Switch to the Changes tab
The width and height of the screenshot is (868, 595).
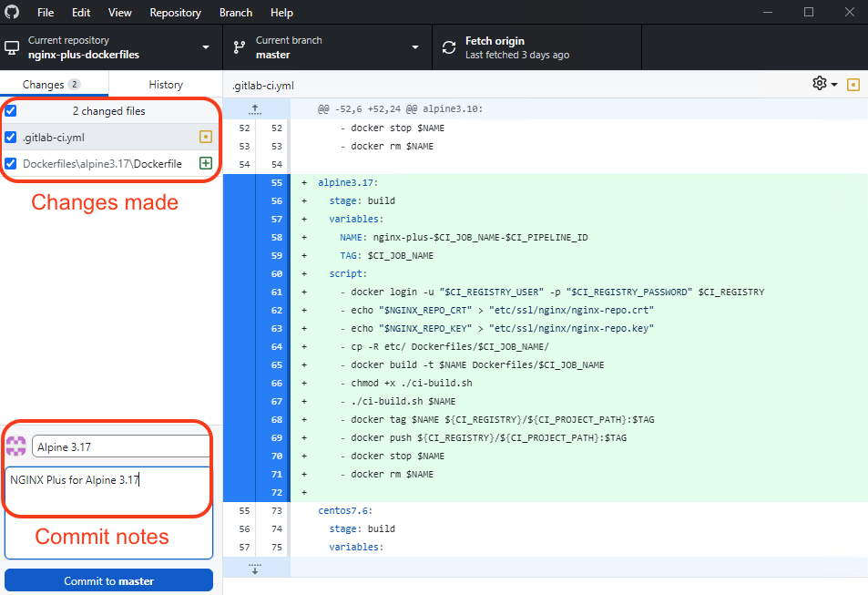(55, 84)
